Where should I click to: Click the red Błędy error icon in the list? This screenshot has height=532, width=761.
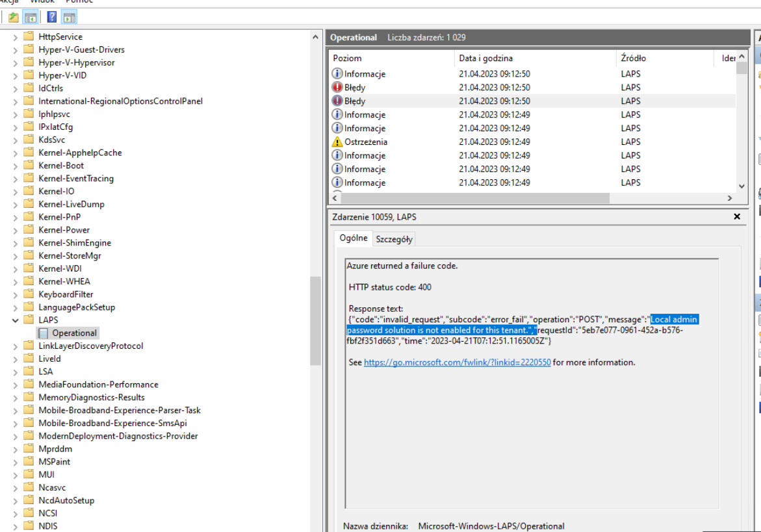point(338,87)
